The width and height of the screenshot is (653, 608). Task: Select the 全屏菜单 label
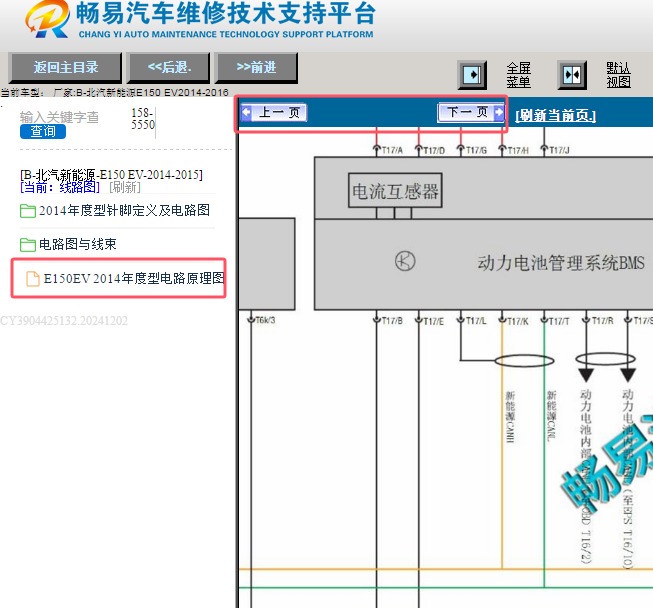click(x=518, y=75)
